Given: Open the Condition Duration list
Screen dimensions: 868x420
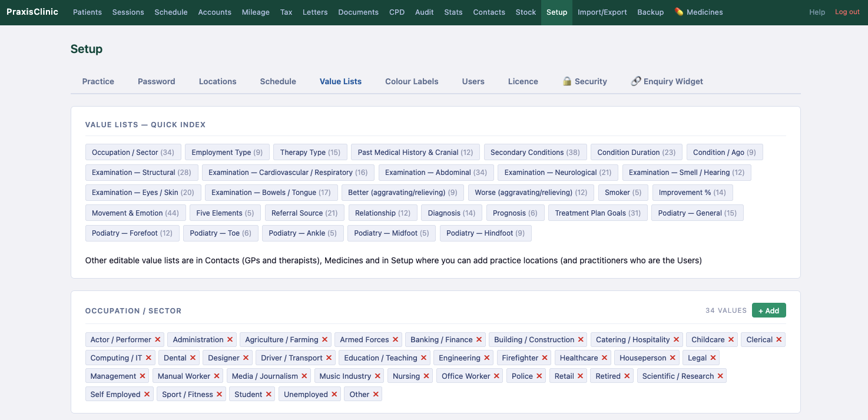Looking at the screenshot, I should 637,152.
